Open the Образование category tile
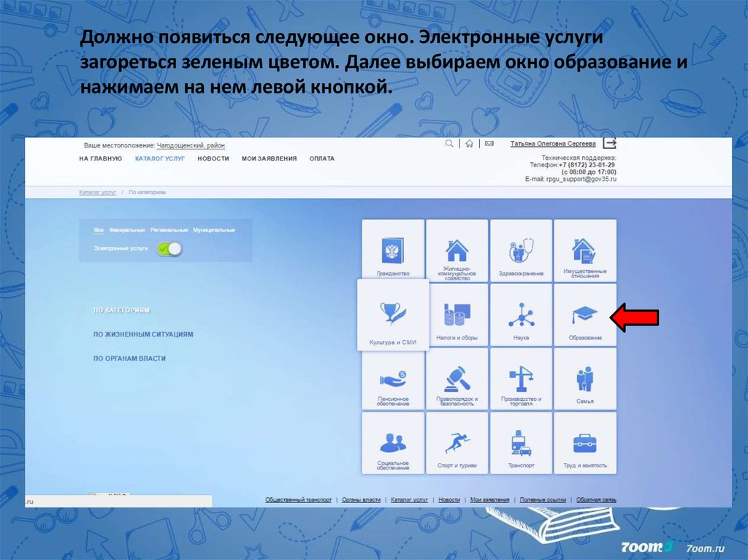The height and width of the screenshot is (560, 748). (x=584, y=315)
